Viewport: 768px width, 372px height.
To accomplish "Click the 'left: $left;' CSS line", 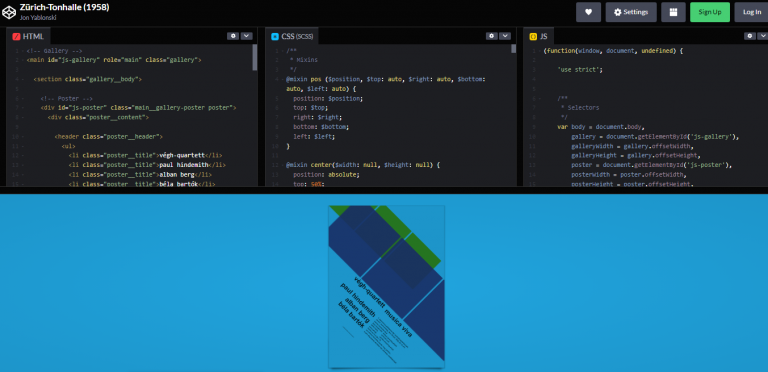I will [x=314, y=137].
